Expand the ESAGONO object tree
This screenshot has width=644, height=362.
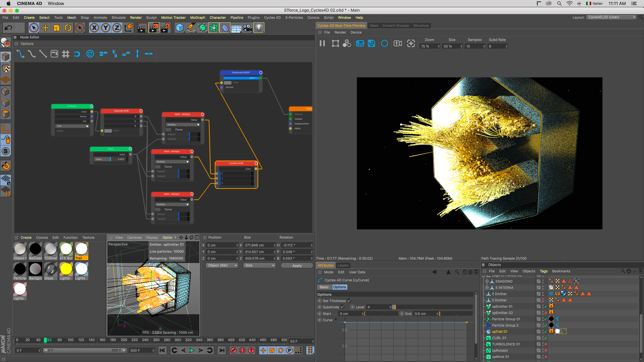tap(487, 281)
